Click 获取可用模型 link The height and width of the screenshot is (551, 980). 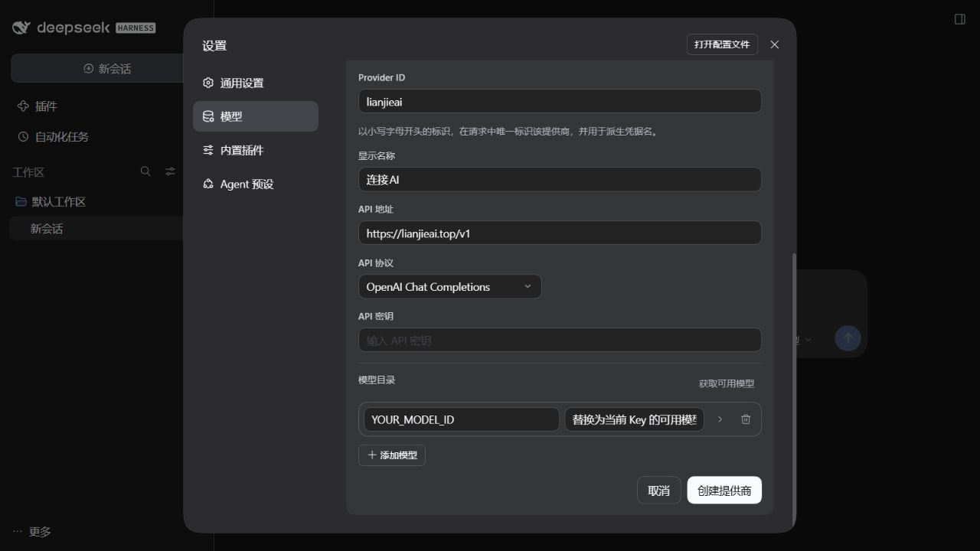[x=727, y=383]
